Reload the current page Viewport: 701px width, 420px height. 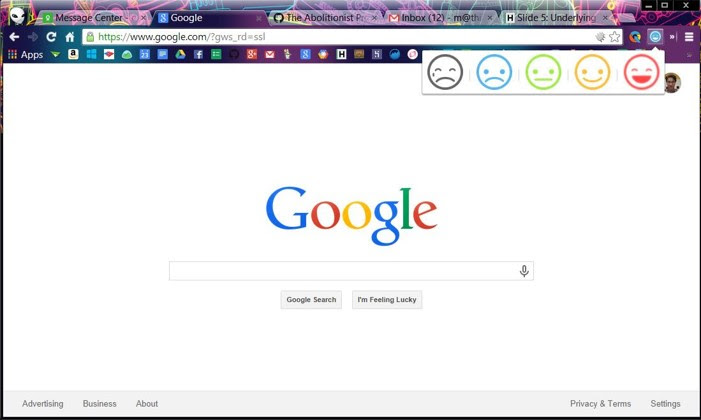point(51,37)
